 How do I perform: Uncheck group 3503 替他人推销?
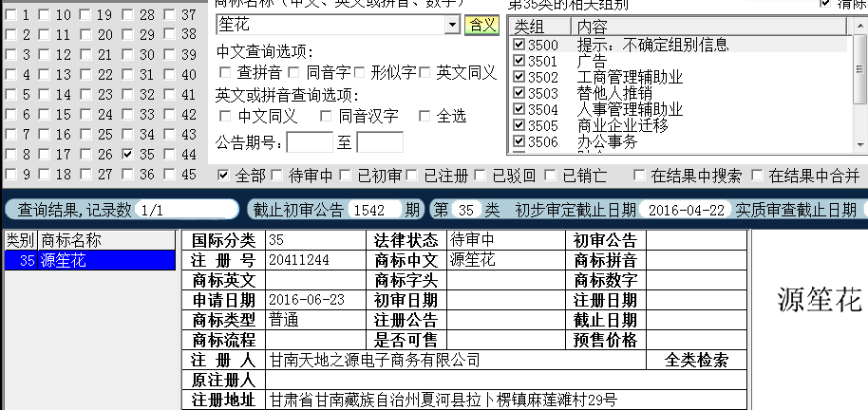pyautogui.click(x=519, y=93)
